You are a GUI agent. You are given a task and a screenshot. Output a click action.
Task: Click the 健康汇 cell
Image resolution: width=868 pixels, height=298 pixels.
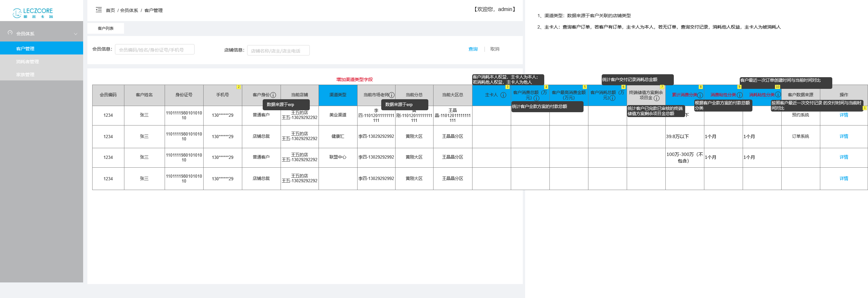click(x=338, y=137)
